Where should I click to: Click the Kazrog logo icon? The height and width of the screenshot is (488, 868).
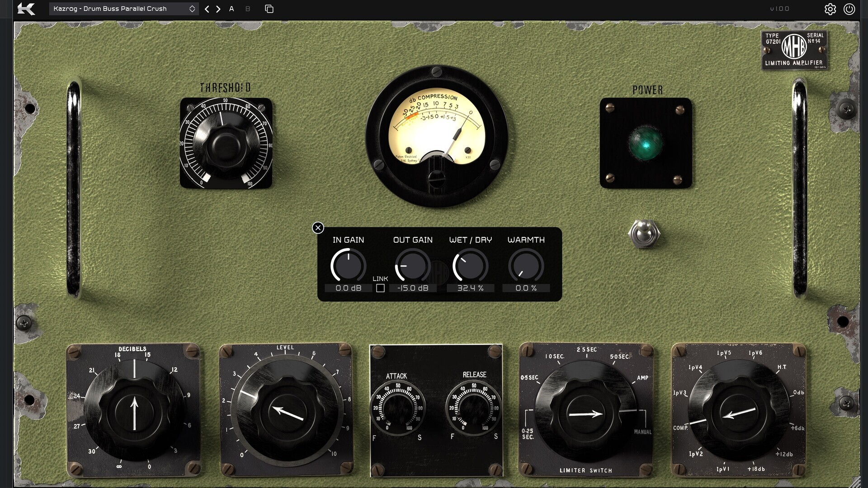pyautogui.click(x=26, y=9)
